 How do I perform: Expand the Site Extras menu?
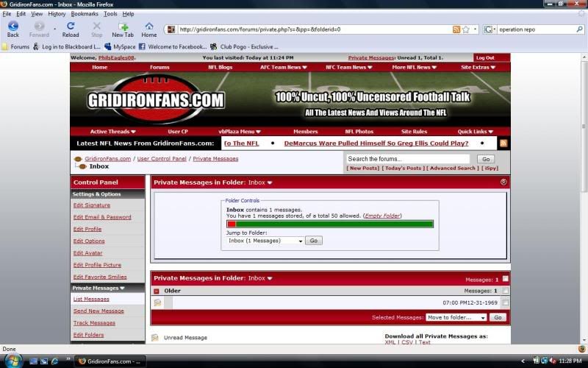[478, 67]
